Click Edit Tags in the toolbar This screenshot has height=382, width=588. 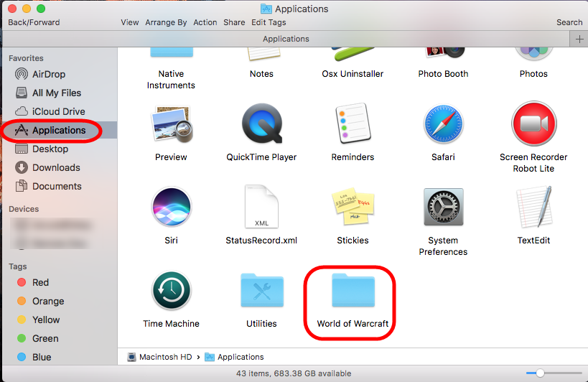click(268, 22)
